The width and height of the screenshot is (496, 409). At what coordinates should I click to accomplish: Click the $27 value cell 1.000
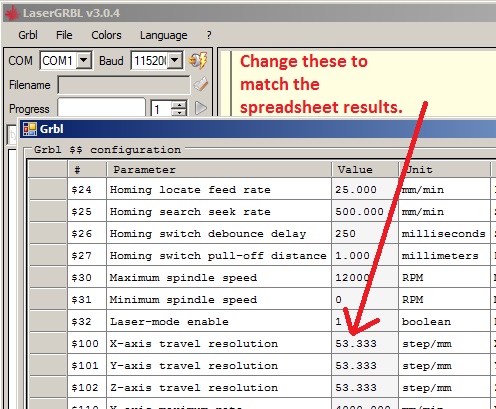click(365, 255)
